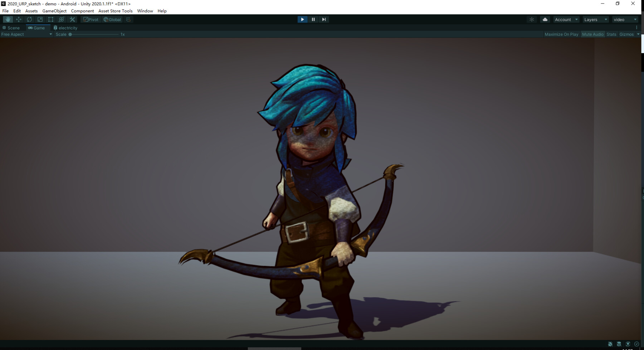Select the Scale tool

pyautogui.click(x=40, y=19)
